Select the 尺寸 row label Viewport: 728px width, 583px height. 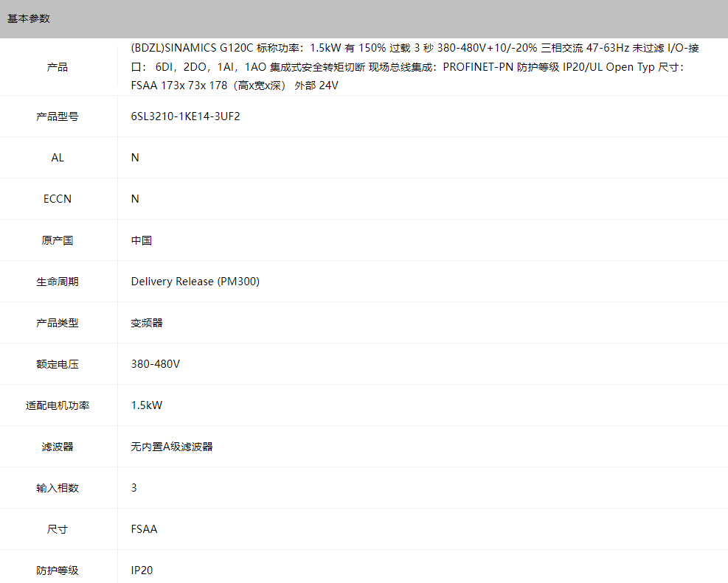tap(57, 529)
